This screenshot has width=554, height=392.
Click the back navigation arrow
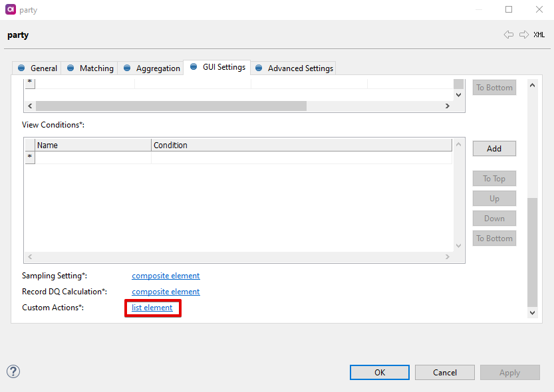click(x=509, y=35)
